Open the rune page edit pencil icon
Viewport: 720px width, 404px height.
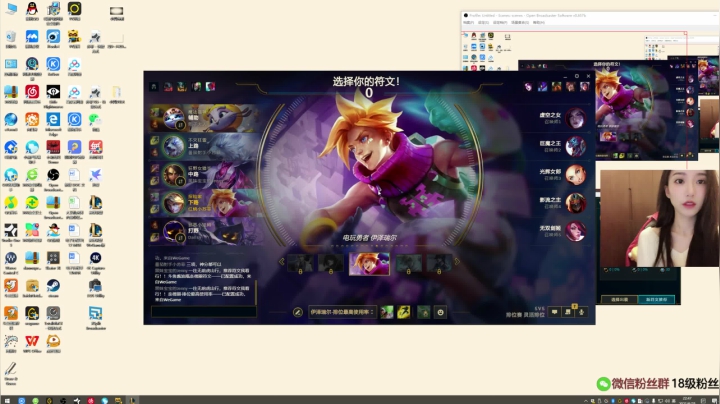[x=298, y=312]
